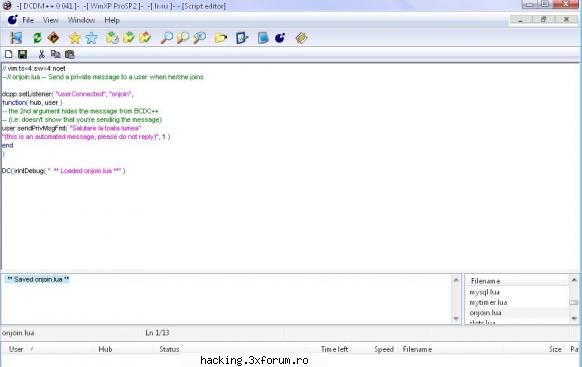Viewport: 582px width, 367px height.
Task: Create a new script with blank page icon
Action: click(x=9, y=54)
